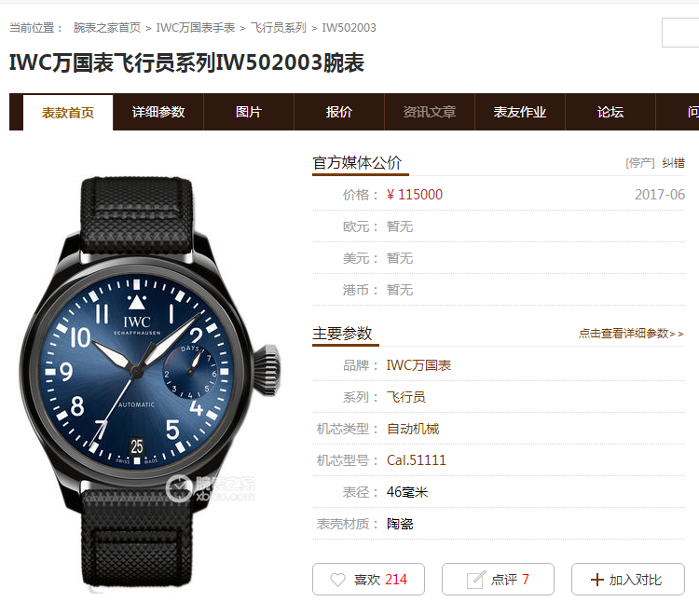Click the 纠错 link
This screenshot has height=616, width=699.
pos(673,163)
